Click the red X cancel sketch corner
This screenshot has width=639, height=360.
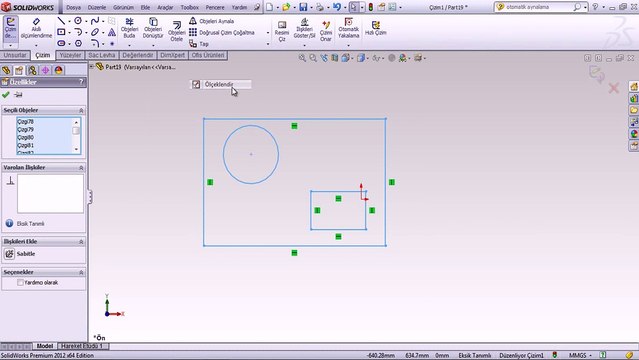click(614, 88)
